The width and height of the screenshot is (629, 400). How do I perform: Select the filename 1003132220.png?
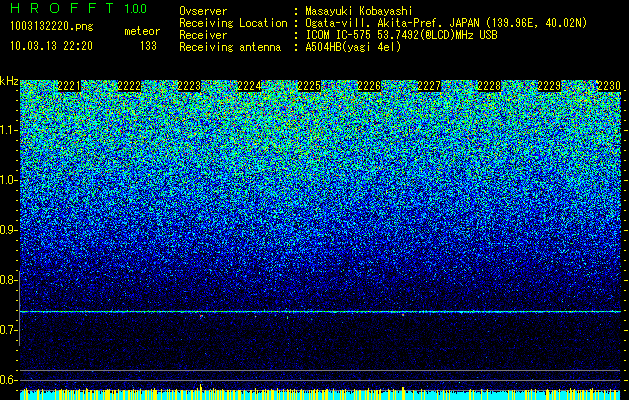[52, 26]
